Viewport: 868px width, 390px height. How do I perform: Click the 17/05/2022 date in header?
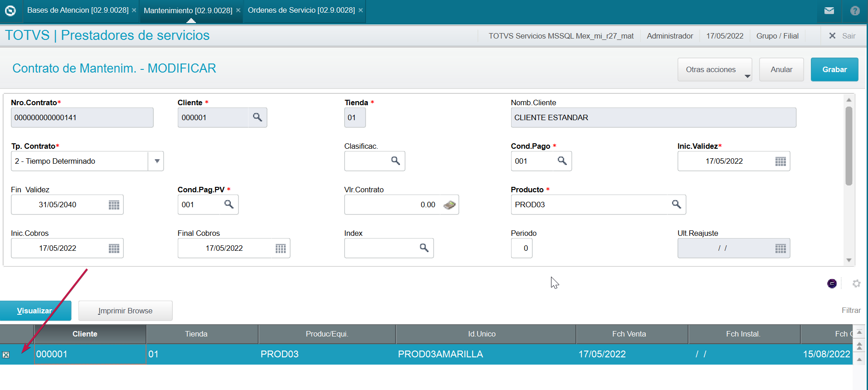725,36
